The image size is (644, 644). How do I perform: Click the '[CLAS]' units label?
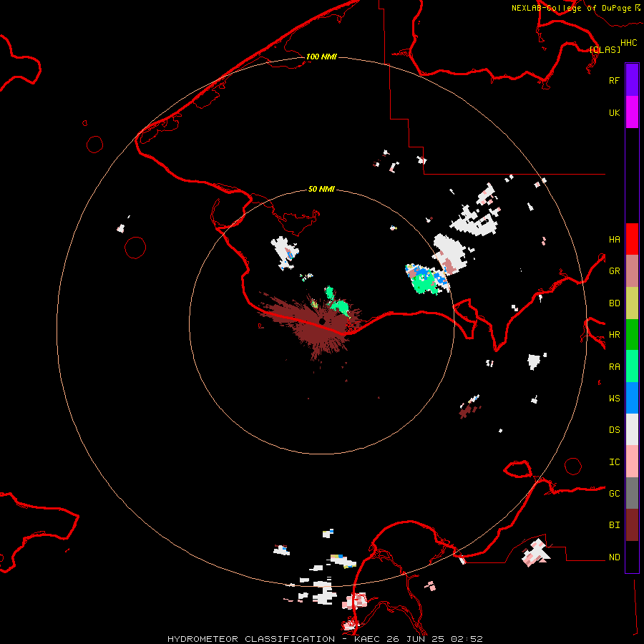(605, 49)
